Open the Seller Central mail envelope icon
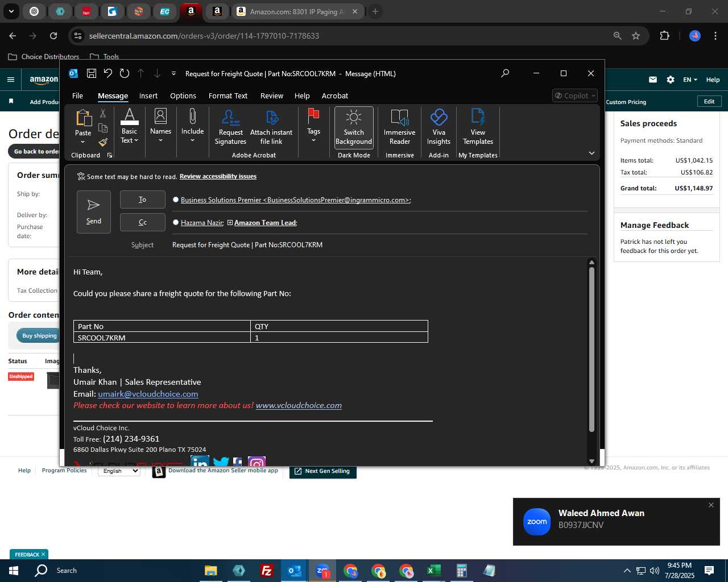728x582 pixels. (x=653, y=80)
